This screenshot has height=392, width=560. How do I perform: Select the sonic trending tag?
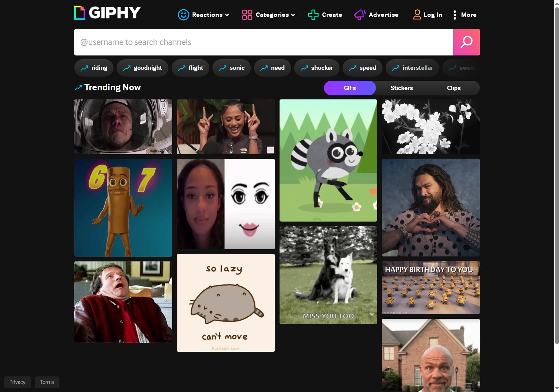231,68
